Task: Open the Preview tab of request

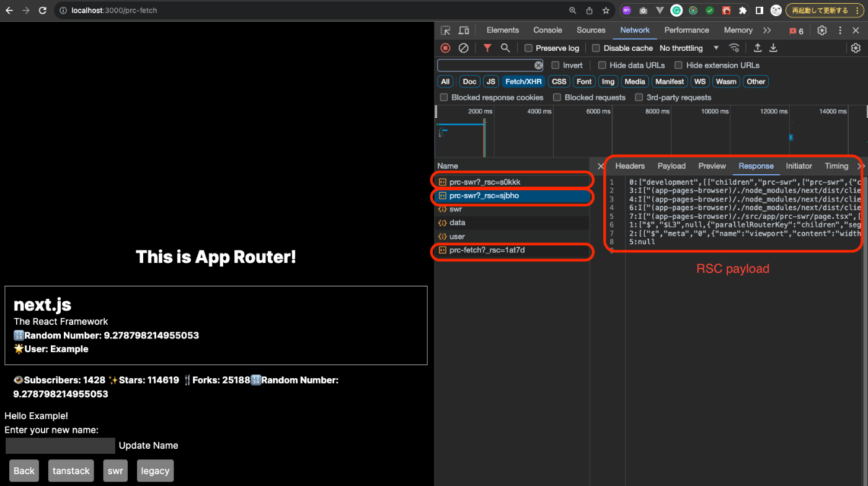Action: [x=712, y=166]
